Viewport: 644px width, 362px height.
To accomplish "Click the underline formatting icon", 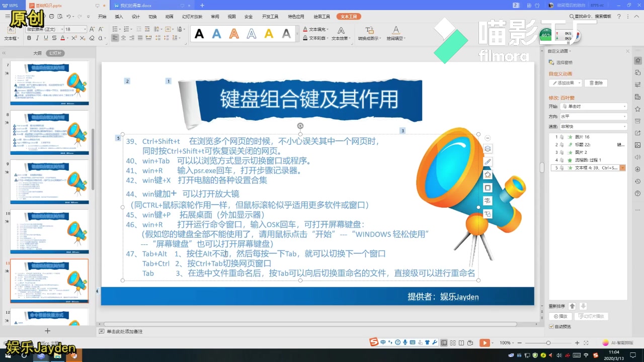I will [x=46, y=38].
